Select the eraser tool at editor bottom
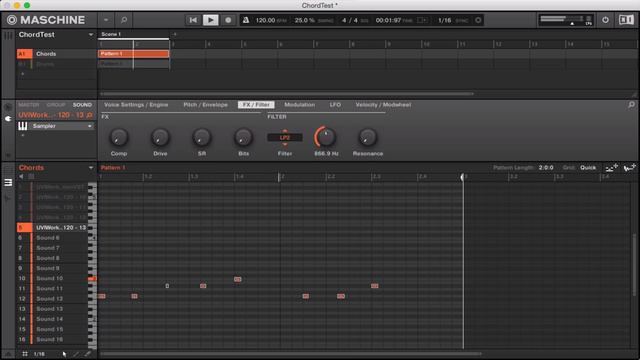The height and width of the screenshot is (360, 640). click(x=87, y=354)
